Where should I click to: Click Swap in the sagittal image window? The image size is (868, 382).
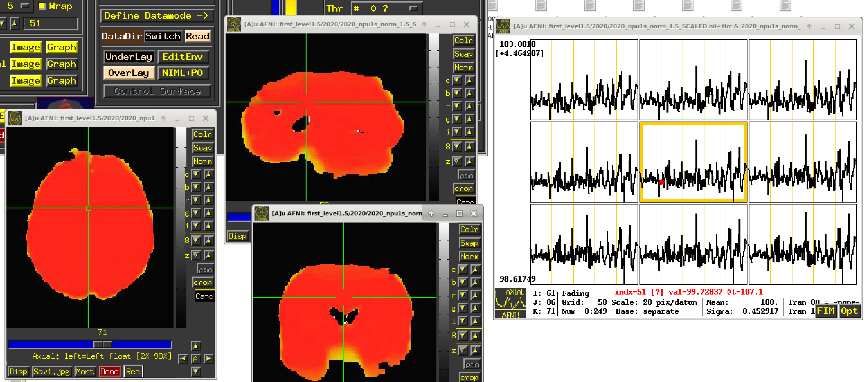[463, 54]
